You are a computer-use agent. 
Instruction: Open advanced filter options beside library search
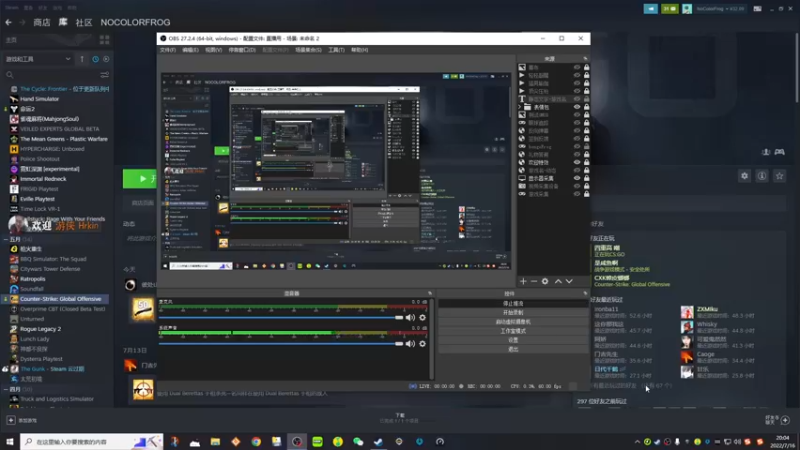tap(105, 75)
